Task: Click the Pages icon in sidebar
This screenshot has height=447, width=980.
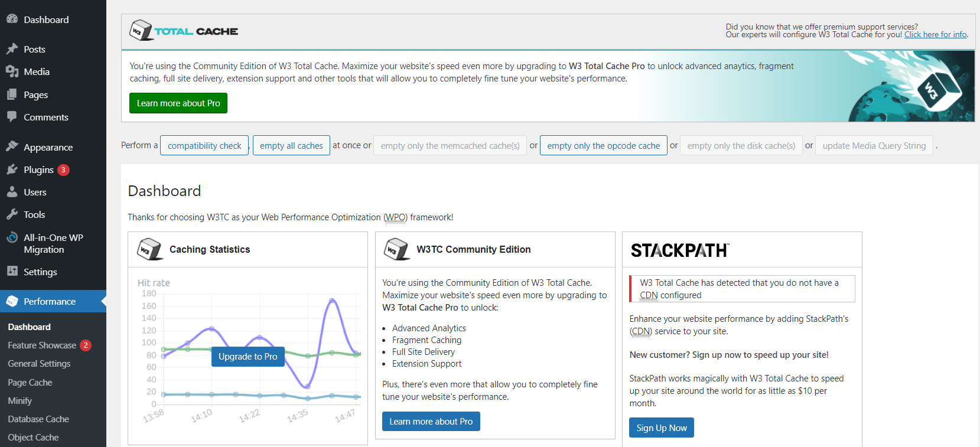Action: coord(12,94)
